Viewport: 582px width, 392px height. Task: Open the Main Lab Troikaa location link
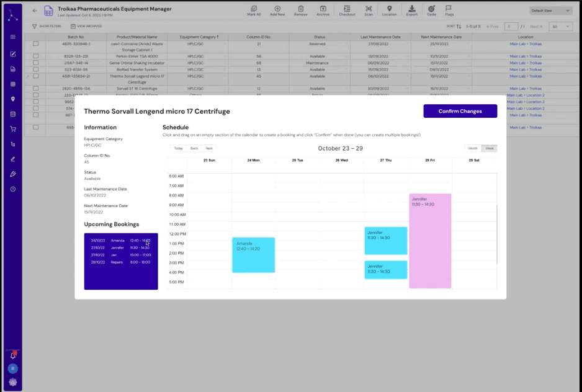pyautogui.click(x=525, y=45)
